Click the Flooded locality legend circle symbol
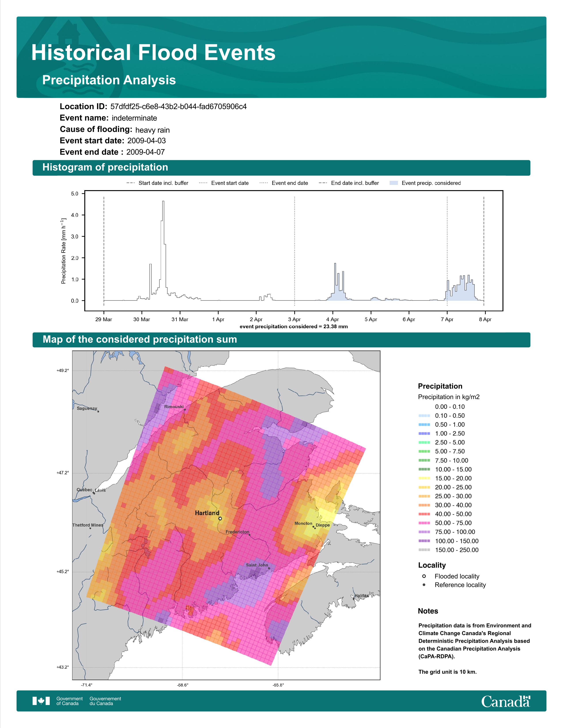This screenshot has height=728, width=563. [424, 576]
